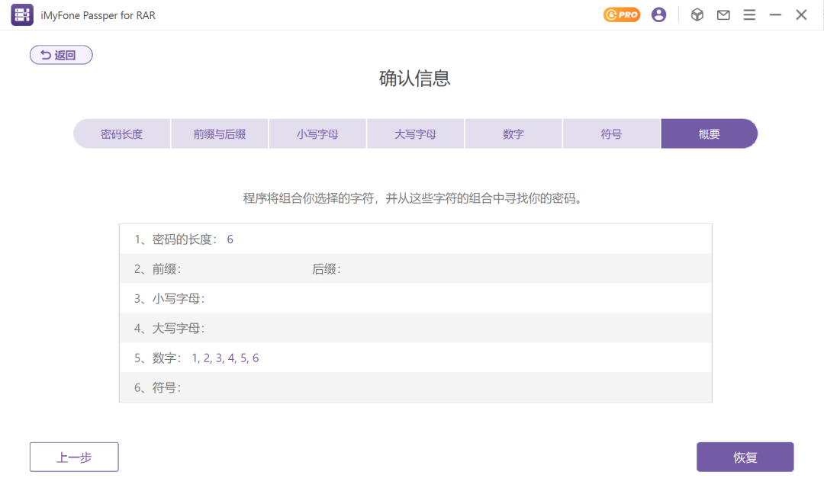The width and height of the screenshot is (824, 504).
Task: Start recovery with the 恢复 button
Action: (x=745, y=457)
